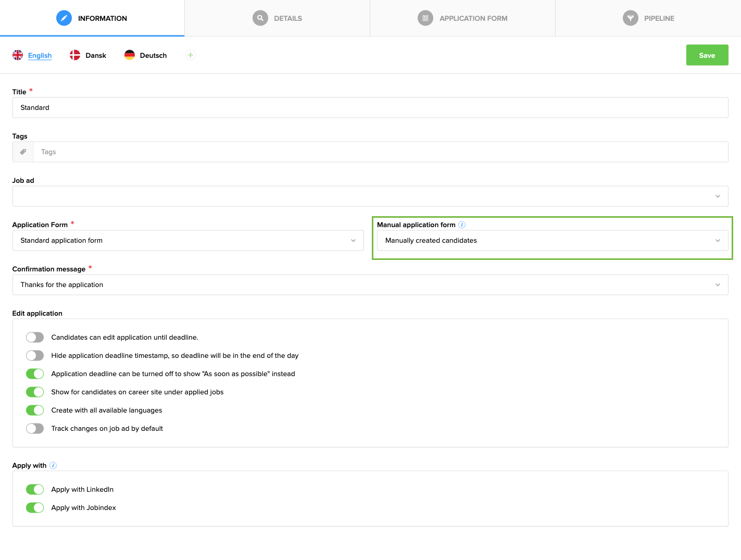The width and height of the screenshot is (741, 560).
Task: Click the Save button
Action: [x=707, y=55]
